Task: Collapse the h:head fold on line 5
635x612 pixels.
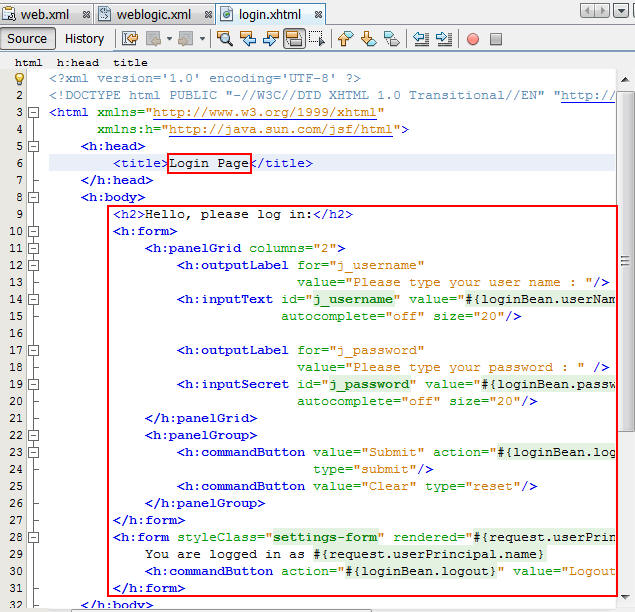Action: pyautogui.click(x=34, y=146)
